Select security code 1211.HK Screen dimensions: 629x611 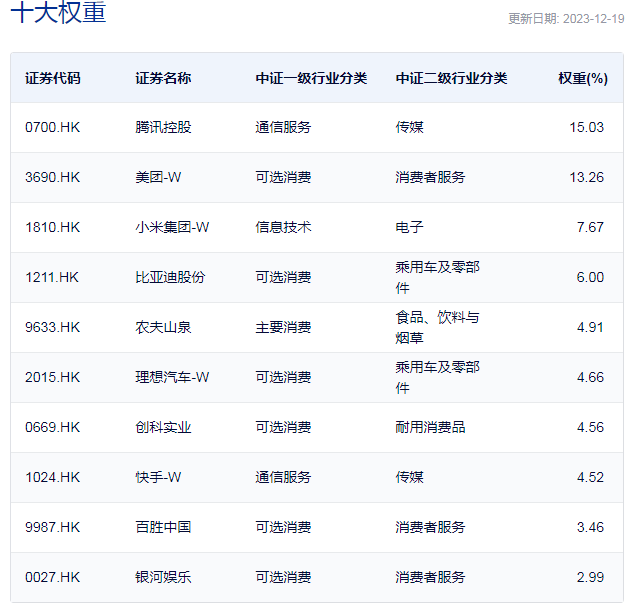(x=52, y=278)
